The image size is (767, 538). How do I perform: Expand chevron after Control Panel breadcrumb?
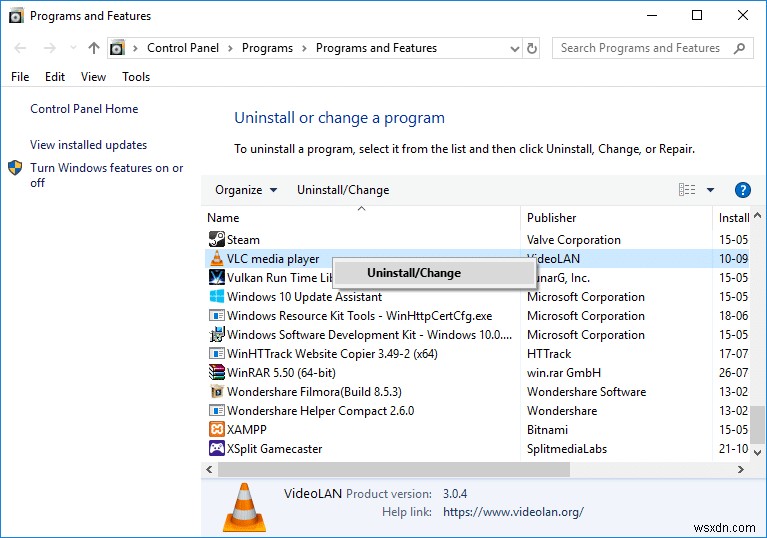coord(230,48)
